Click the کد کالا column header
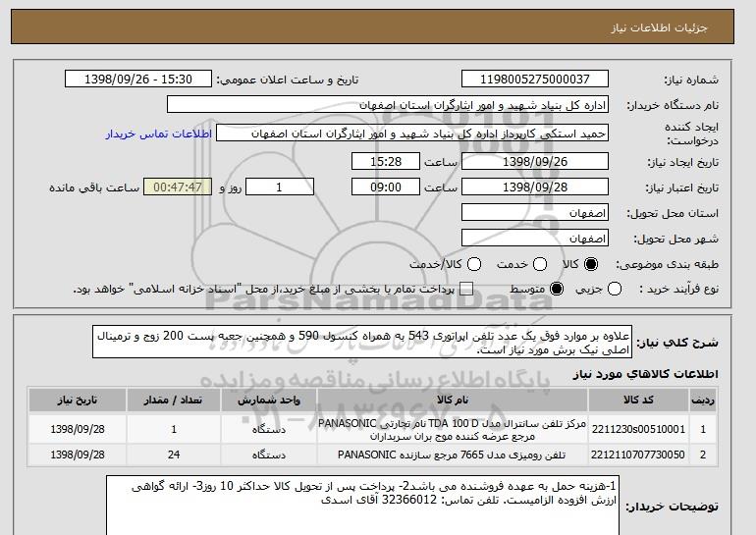This screenshot has width=756, height=535. point(638,401)
